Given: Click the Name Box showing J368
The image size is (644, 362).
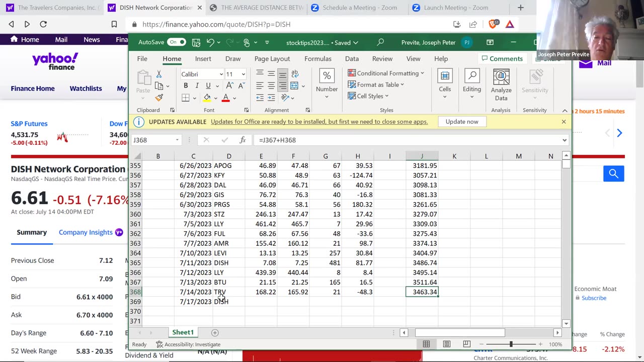Looking at the screenshot, I should [x=156, y=140].
